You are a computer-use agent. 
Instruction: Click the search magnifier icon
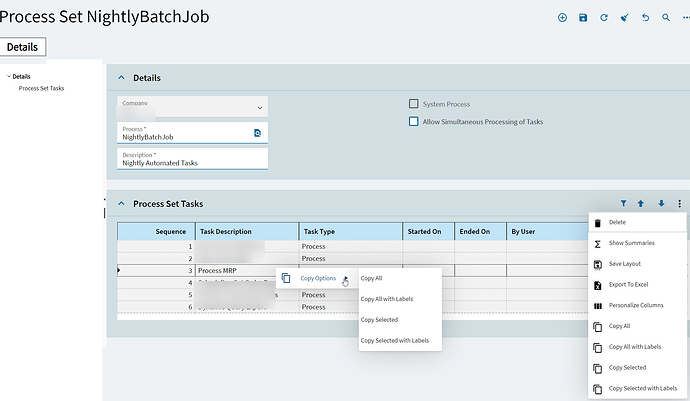[666, 17]
